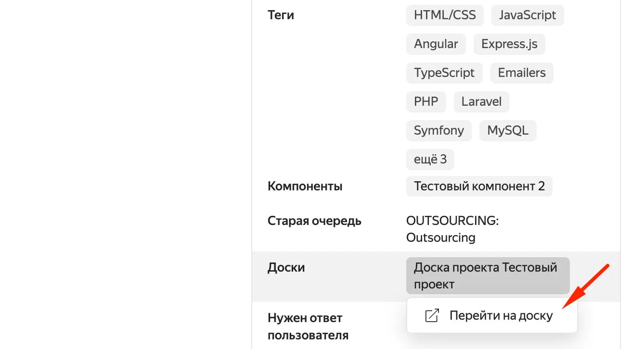This screenshot has width=644, height=349.
Task: Click the 'Компоненты' field label
Action: (305, 187)
